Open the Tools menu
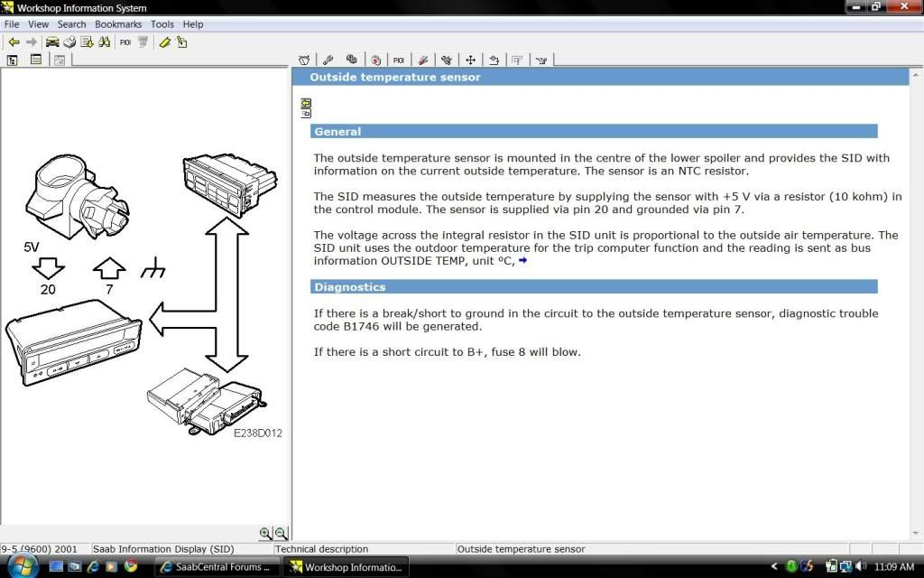Image resolution: width=924 pixels, height=578 pixels. point(162,24)
